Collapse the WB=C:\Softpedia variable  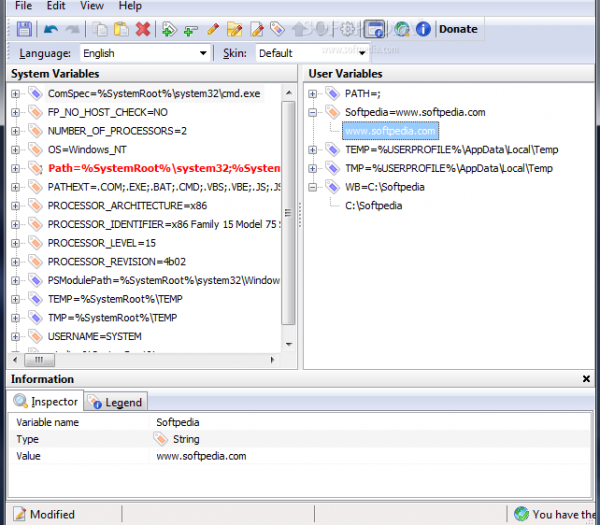point(313,187)
